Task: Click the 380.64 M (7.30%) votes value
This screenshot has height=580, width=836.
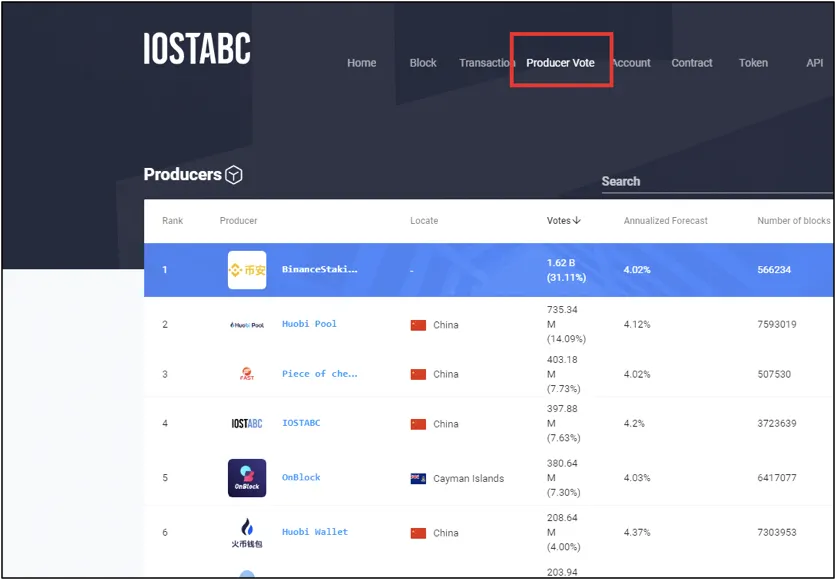Action: [x=564, y=478]
